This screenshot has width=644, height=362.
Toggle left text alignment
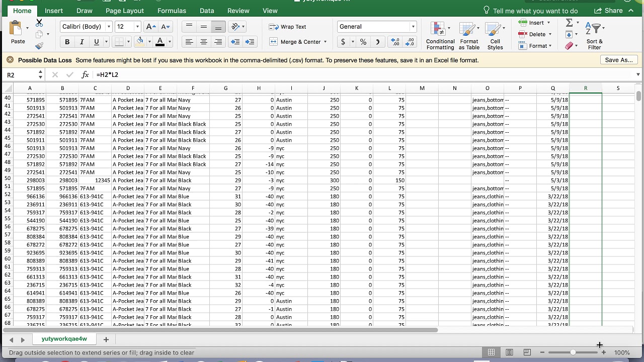tap(189, 42)
